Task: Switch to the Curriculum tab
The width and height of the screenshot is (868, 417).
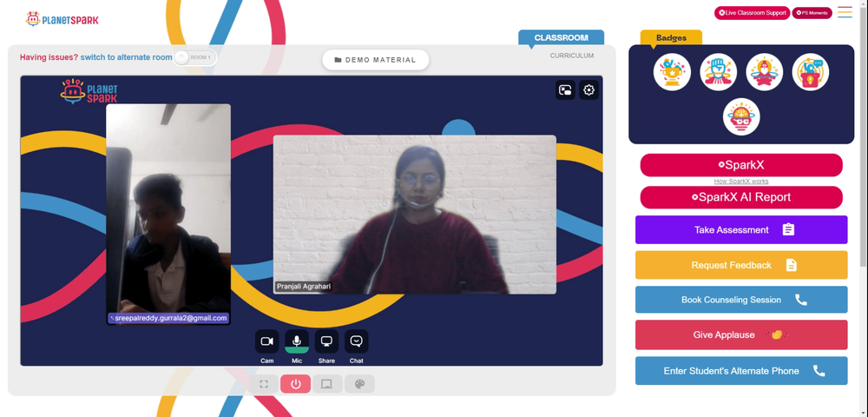Action: 572,56
